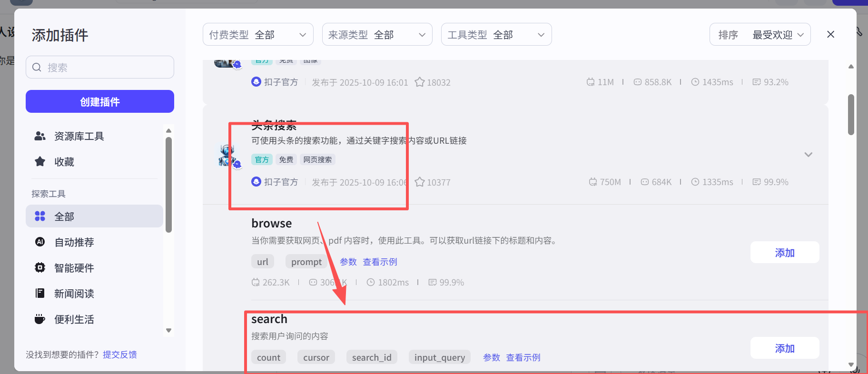868x374 pixels.
Task: Select the 便利生活 category
Action: point(94,319)
